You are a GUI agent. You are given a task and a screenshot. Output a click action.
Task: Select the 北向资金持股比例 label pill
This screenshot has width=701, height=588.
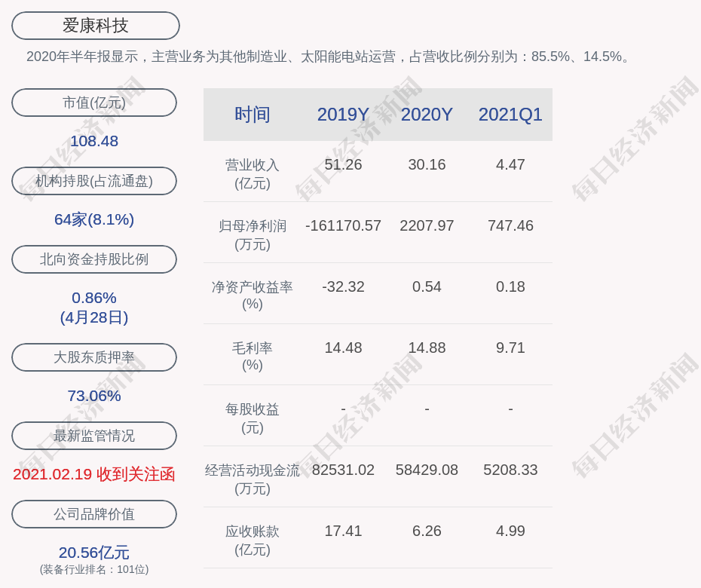94,259
